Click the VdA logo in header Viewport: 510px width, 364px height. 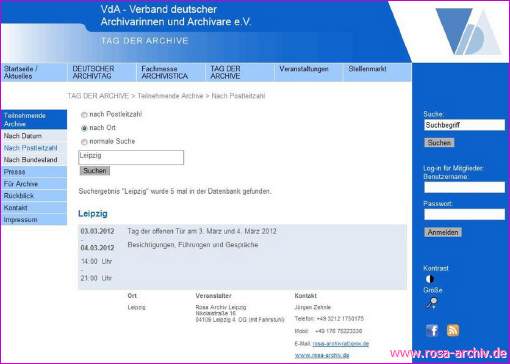click(469, 31)
